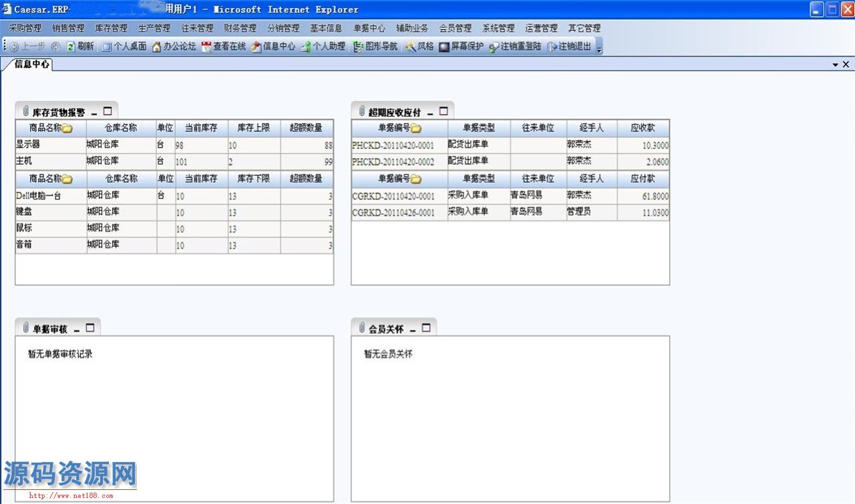Minimize the 单据审核 panel
This screenshot has height=504, width=855.
(77, 329)
